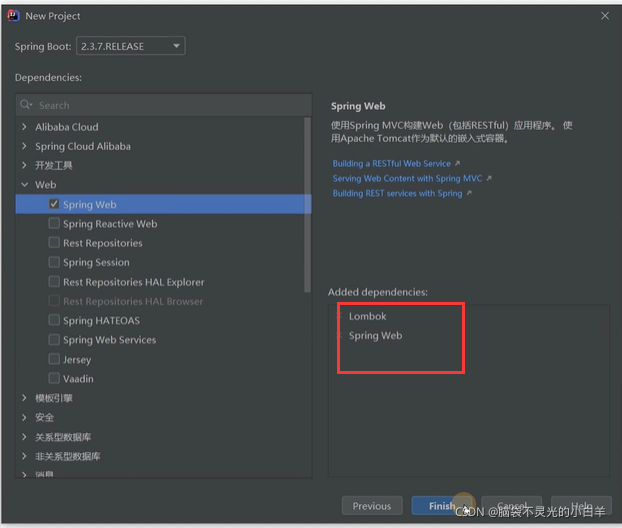Enable the Spring Session checkbox

54,262
